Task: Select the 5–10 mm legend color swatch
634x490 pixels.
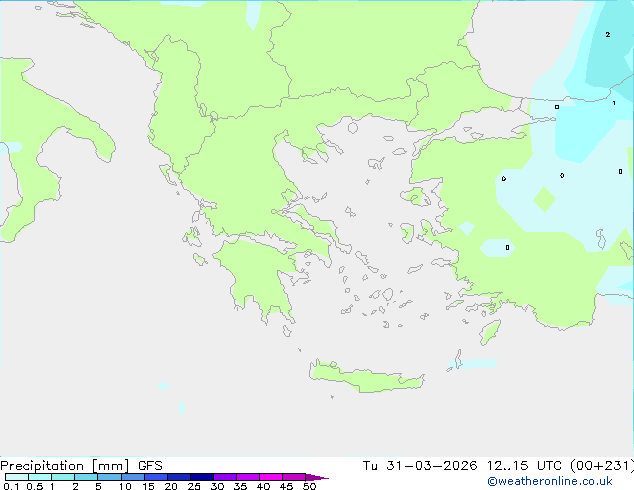Action: [x=109, y=477]
